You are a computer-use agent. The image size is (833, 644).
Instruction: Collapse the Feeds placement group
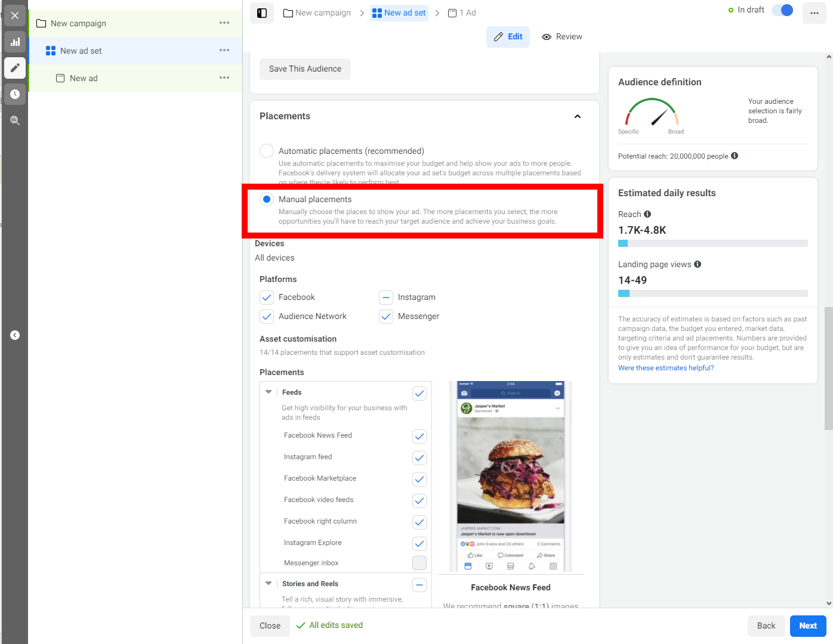(268, 392)
